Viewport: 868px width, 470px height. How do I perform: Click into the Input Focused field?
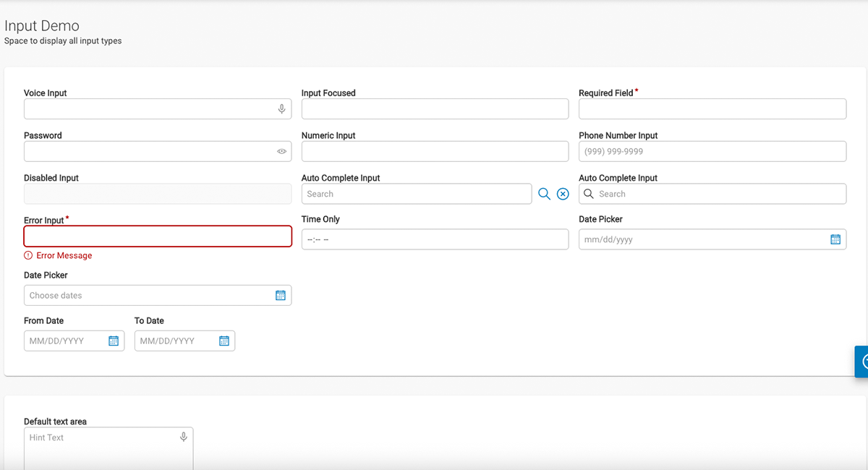435,109
